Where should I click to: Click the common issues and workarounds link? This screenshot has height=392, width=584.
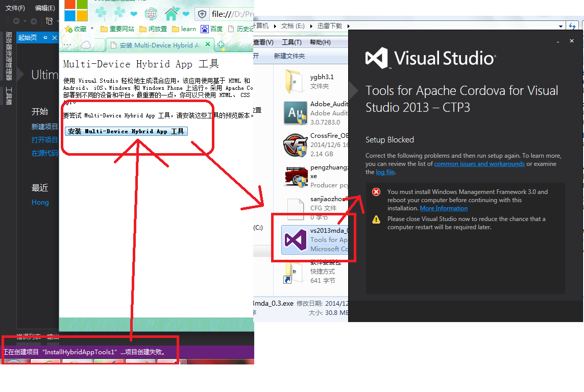coord(479,164)
